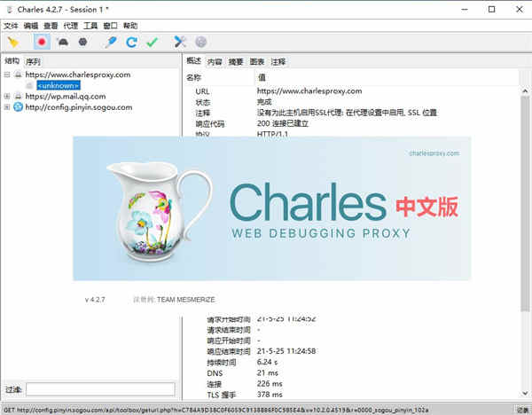Click the Charles splash banner image

click(272, 208)
